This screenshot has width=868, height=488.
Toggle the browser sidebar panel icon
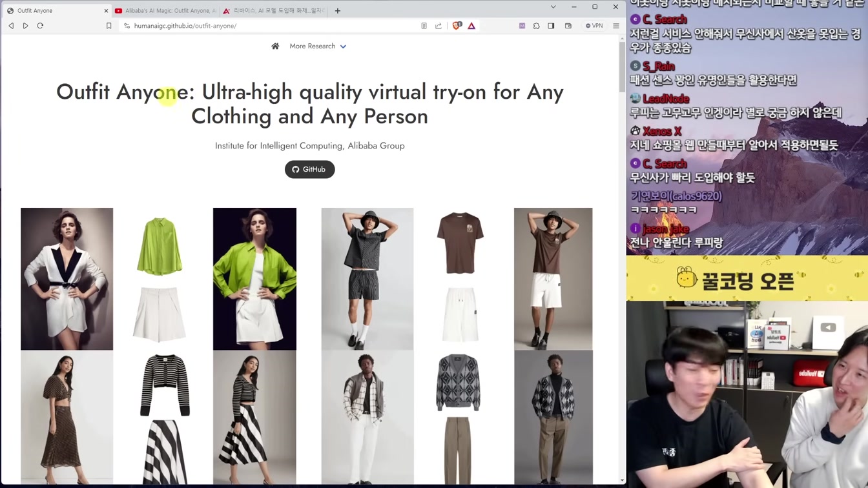point(551,26)
